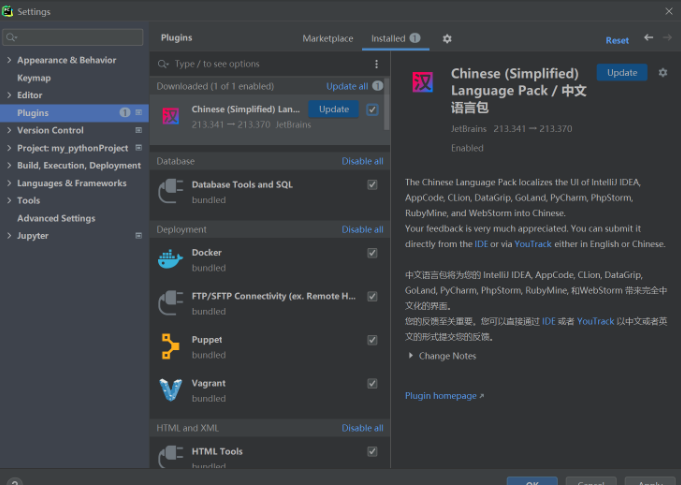The width and height of the screenshot is (681, 485).
Task: Click the large Chinese Language Pack logo in details
Action: tap(423, 82)
